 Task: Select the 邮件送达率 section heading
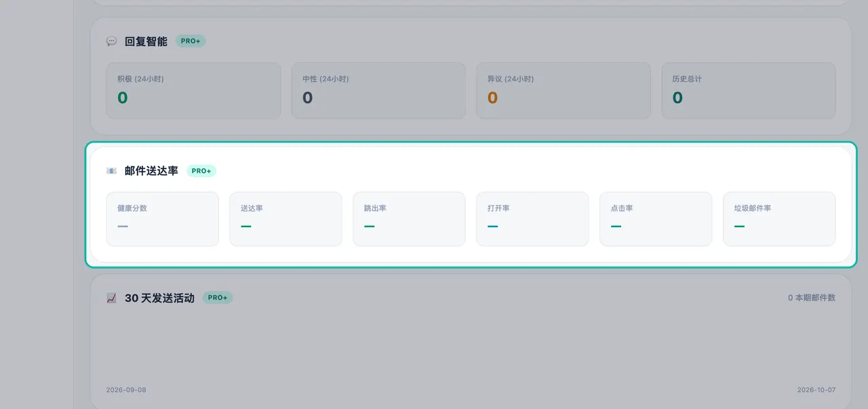click(x=151, y=171)
